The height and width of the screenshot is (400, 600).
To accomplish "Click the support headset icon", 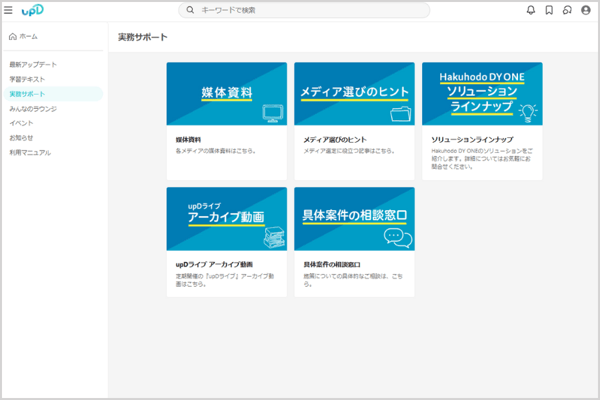I will (567, 10).
